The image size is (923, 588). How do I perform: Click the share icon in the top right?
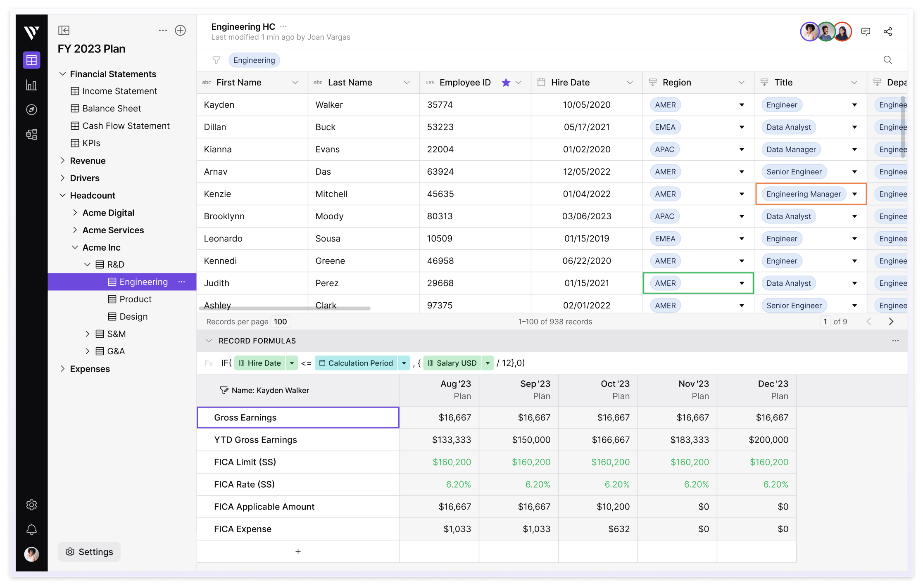[888, 31]
